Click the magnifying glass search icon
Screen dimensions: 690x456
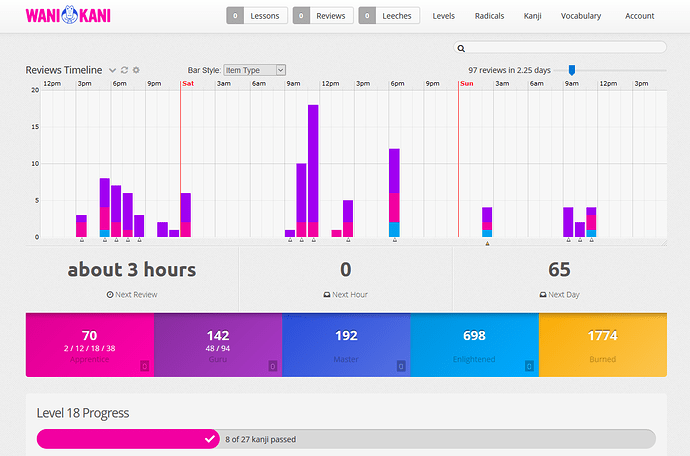[x=461, y=48]
